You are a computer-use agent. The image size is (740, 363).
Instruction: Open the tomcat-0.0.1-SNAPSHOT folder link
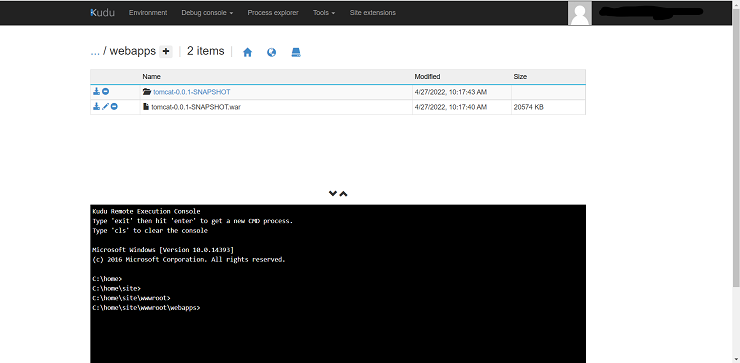[192, 92]
